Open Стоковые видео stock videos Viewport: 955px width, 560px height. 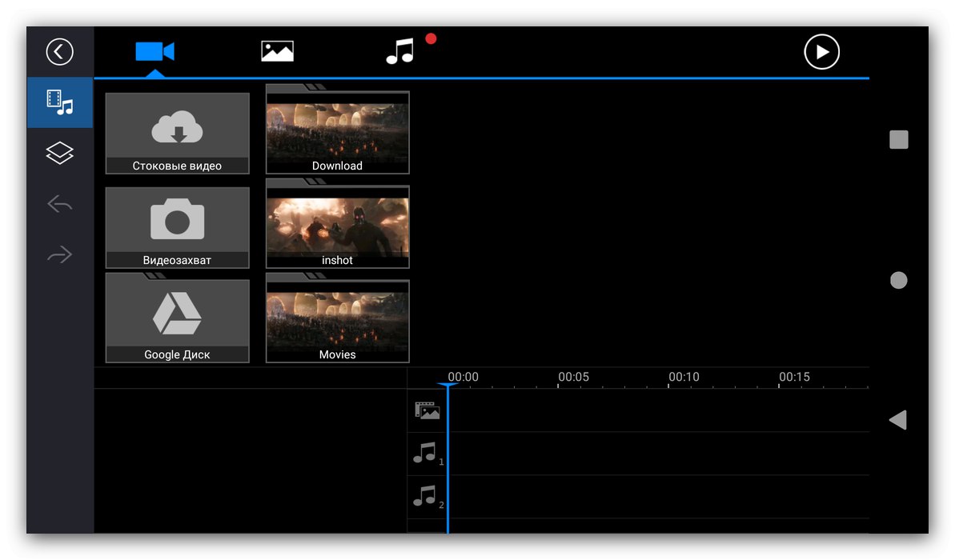point(177,134)
